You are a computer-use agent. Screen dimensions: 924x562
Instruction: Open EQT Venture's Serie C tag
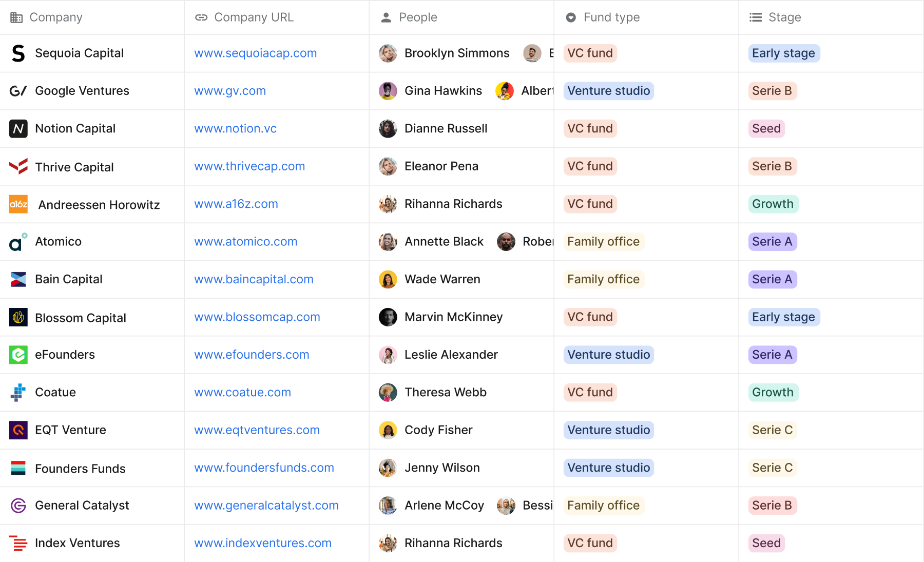click(773, 430)
